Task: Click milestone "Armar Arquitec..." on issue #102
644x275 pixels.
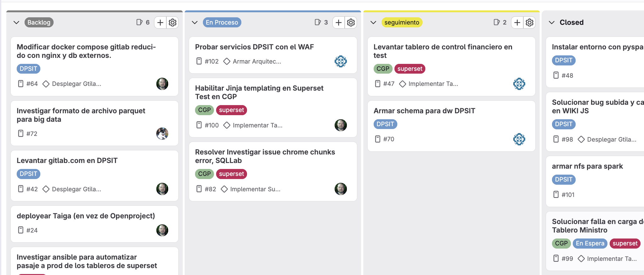Action: (x=256, y=62)
